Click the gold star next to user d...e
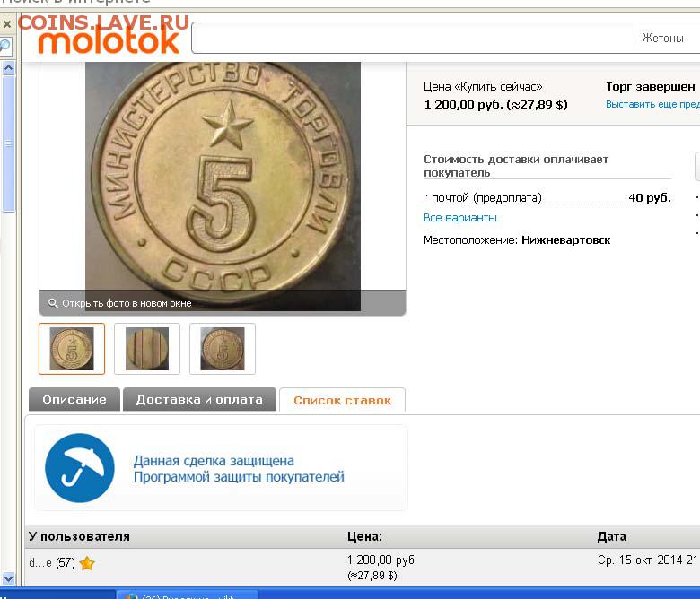Viewport: 700px width, 599px height. click(x=87, y=563)
